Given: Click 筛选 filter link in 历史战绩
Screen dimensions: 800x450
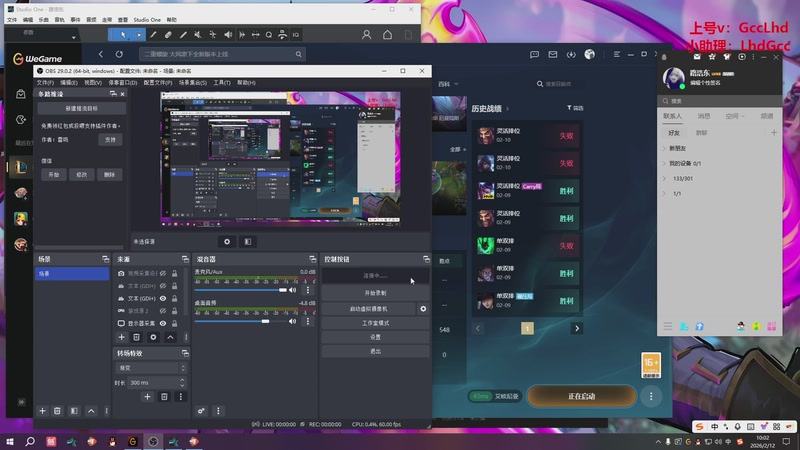Looking at the screenshot, I should click(575, 108).
